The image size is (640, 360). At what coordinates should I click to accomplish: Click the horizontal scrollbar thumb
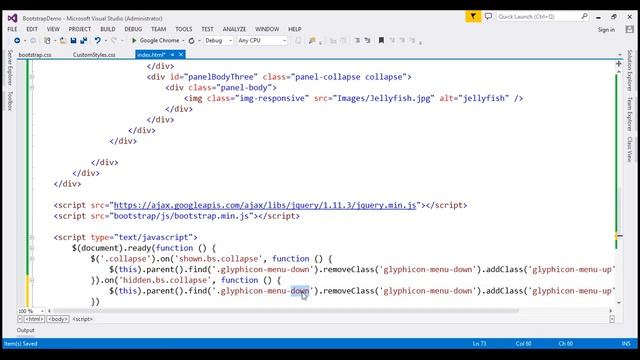click(x=286, y=311)
